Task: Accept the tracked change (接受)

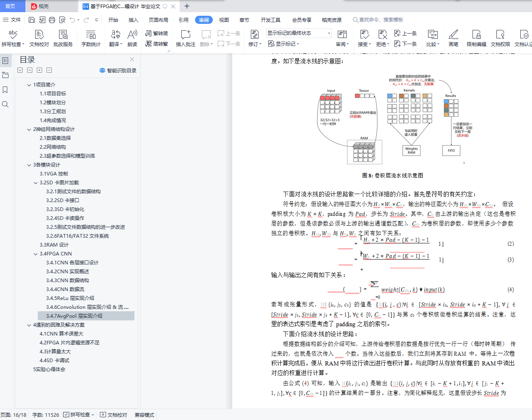Action: pyautogui.click(x=365, y=38)
